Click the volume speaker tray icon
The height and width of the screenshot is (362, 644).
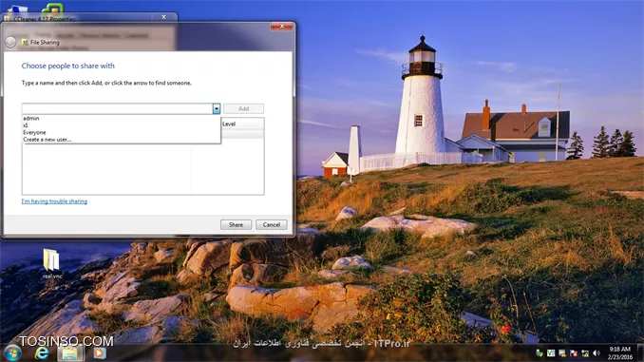[x=597, y=352]
